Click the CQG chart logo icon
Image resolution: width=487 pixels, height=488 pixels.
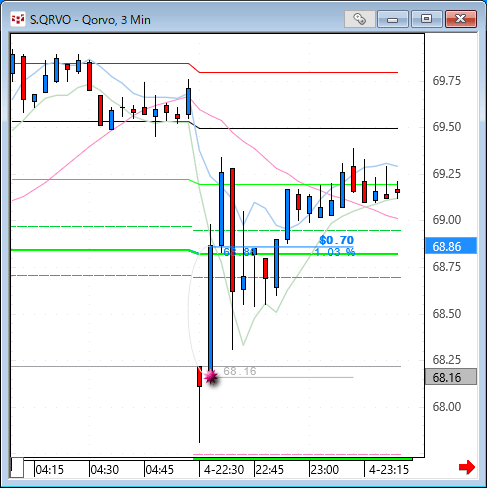click(18, 19)
